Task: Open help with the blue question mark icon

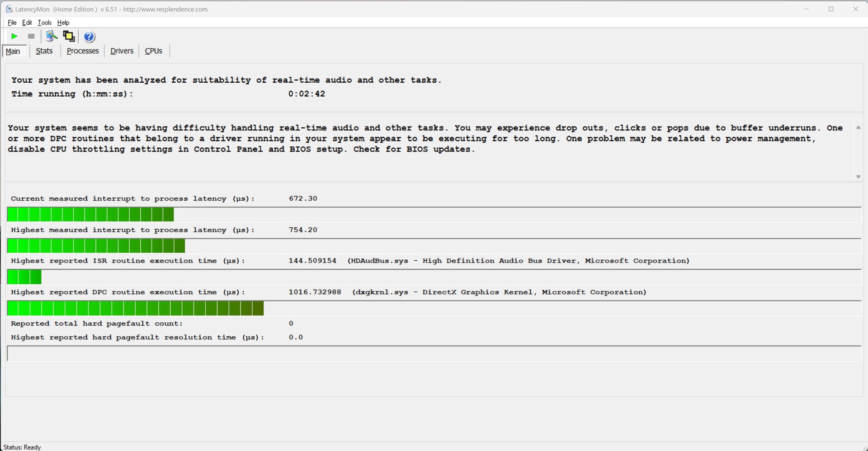Action: (x=90, y=36)
